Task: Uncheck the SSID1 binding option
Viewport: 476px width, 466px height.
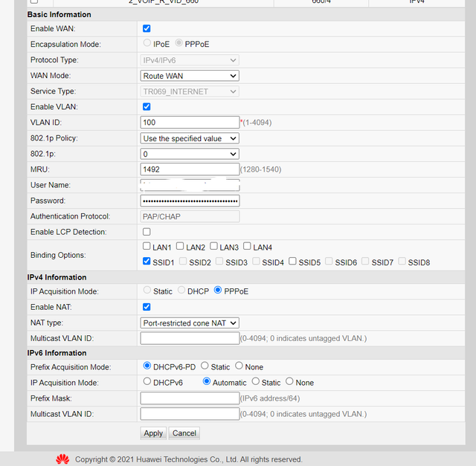Action: point(147,261)
